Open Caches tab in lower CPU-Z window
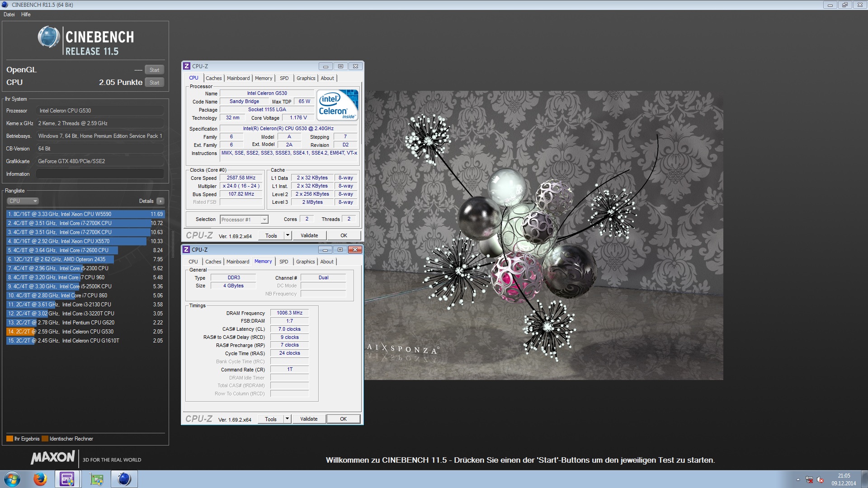868x488 pixels. pos(213,262)
